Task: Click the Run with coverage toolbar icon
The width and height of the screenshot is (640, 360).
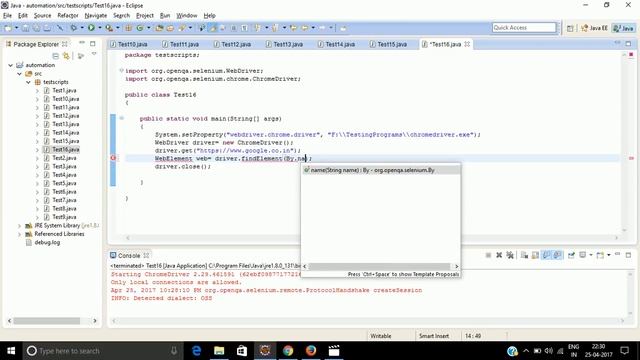Action: tap(109, 28)
